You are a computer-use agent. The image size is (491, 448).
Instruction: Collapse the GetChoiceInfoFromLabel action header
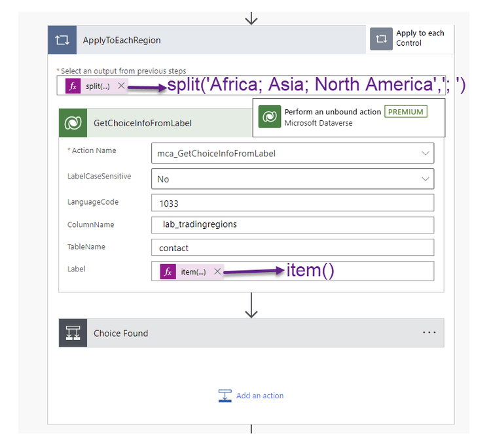click(x=155, y=123)
